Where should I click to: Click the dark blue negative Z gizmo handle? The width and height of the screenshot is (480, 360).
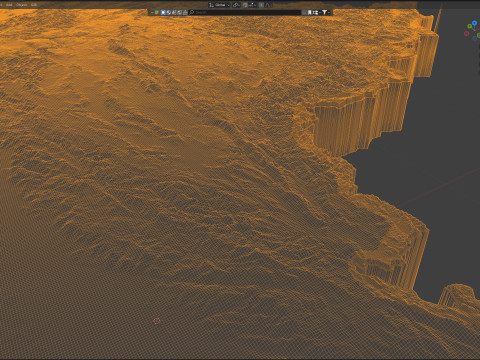(x=475, y=39)
